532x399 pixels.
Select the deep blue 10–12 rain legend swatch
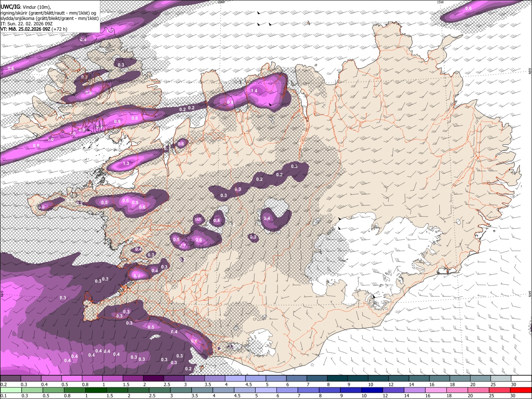[x=372, y=390]
